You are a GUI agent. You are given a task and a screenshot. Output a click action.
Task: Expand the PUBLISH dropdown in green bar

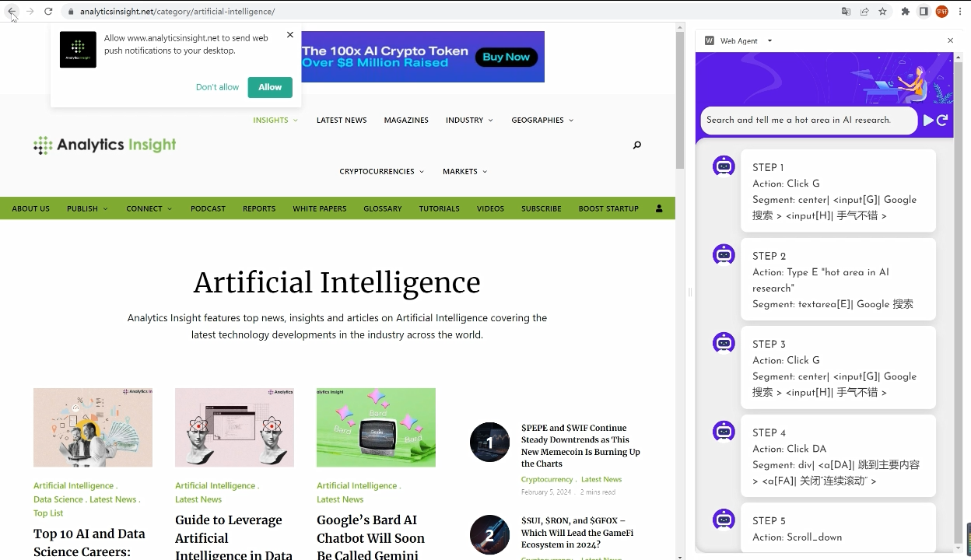[x=87, y=208]
